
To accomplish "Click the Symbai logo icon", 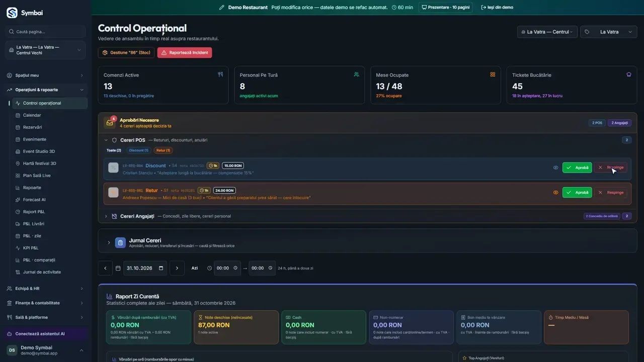I will coord(12,13).
